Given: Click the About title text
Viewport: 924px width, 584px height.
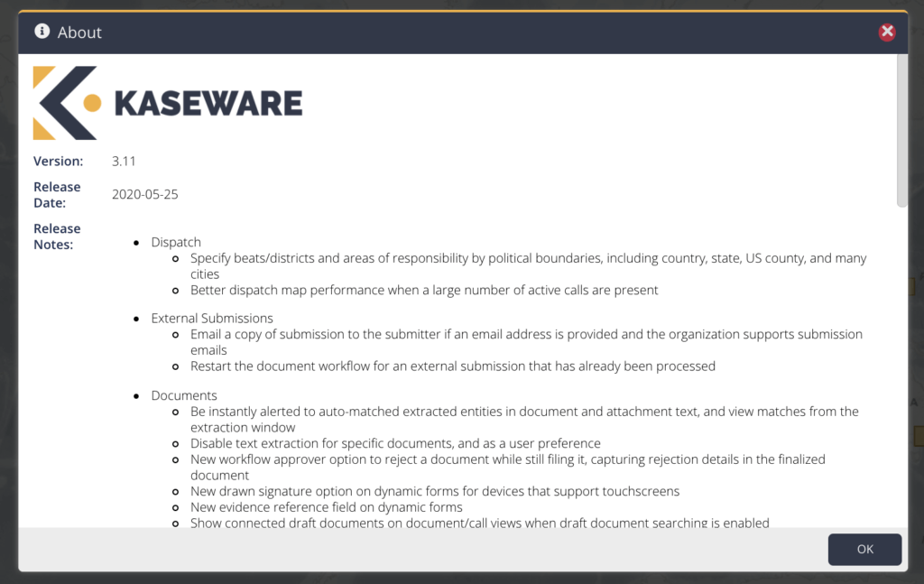Looking at the screenshot, I should click(x=79, y=32).
